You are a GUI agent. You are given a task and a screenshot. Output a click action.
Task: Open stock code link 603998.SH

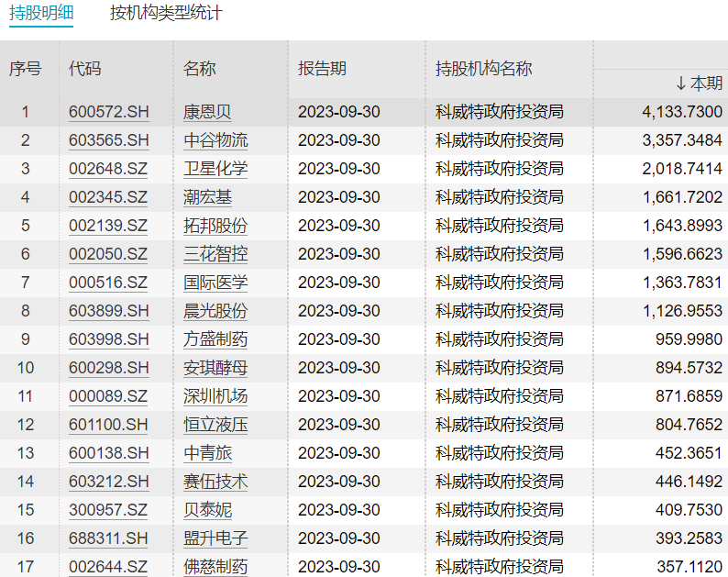[108, 339]
